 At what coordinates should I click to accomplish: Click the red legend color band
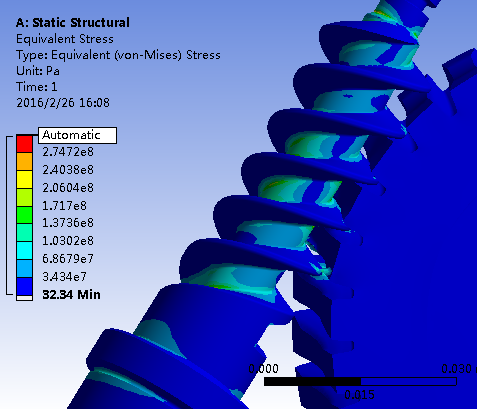coord(24,143)
